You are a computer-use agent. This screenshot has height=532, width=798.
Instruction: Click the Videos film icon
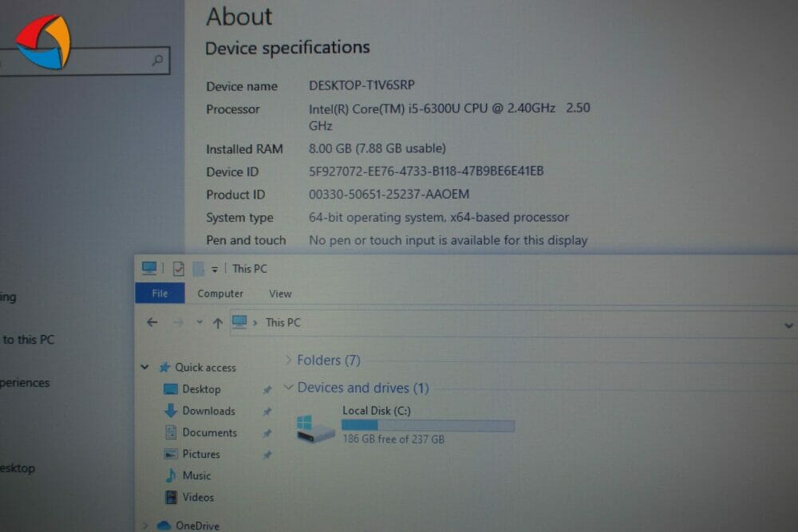tap(171, 497)
